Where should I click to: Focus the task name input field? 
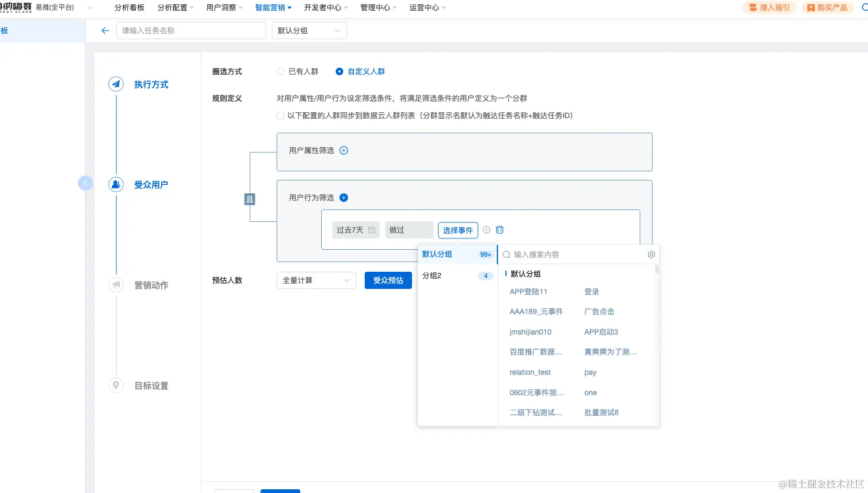tap(191, 31)
